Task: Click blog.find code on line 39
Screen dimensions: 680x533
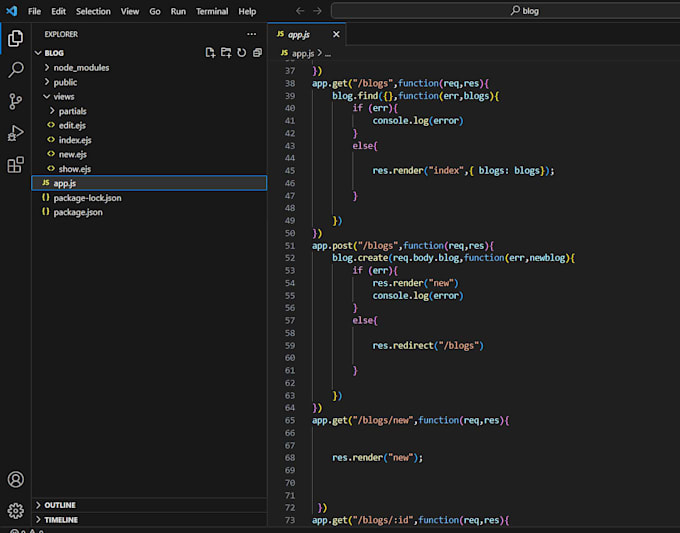Action: (x=355, y=95)
